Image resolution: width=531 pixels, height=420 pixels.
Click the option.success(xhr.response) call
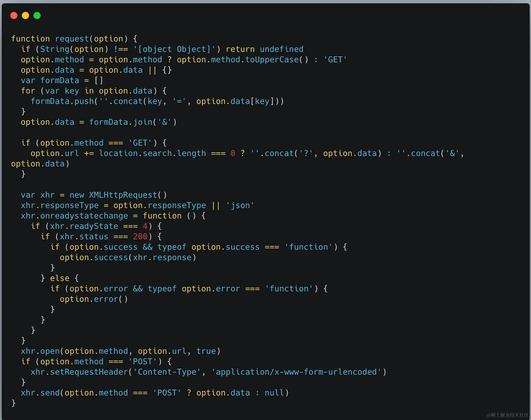(x=128, y=258)
